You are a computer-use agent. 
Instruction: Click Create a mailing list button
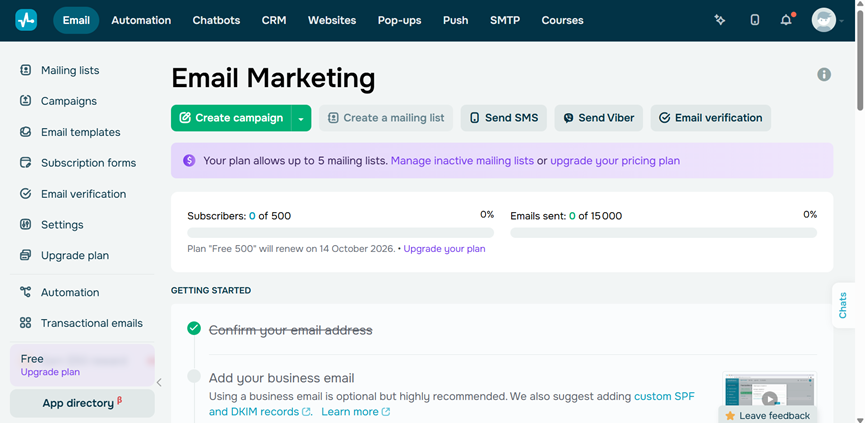386,118
